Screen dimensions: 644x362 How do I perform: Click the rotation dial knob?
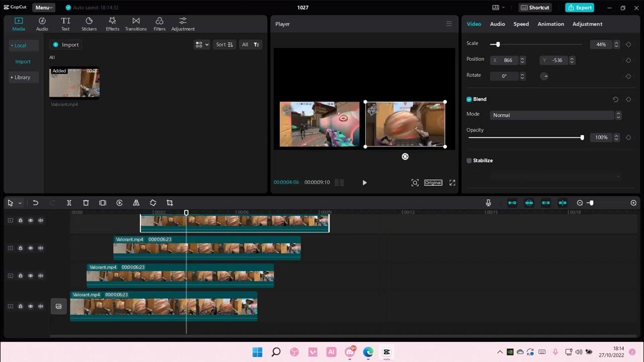pyautogui.click(x=544, y=76)
